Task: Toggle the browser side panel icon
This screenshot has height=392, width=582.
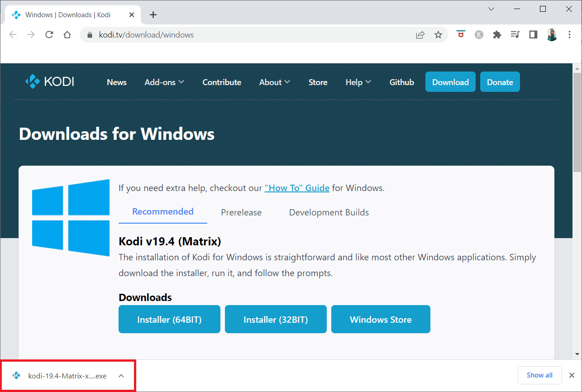Action: click(533, 35)
